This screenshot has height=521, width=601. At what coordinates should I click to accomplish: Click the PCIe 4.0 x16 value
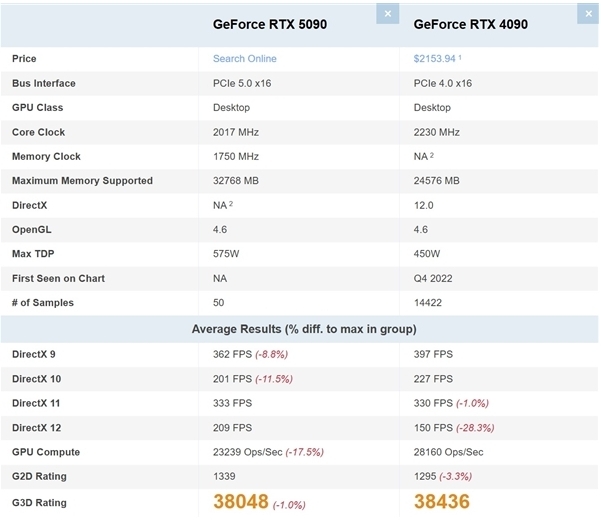pyautogui.click(x=443, y=83)
